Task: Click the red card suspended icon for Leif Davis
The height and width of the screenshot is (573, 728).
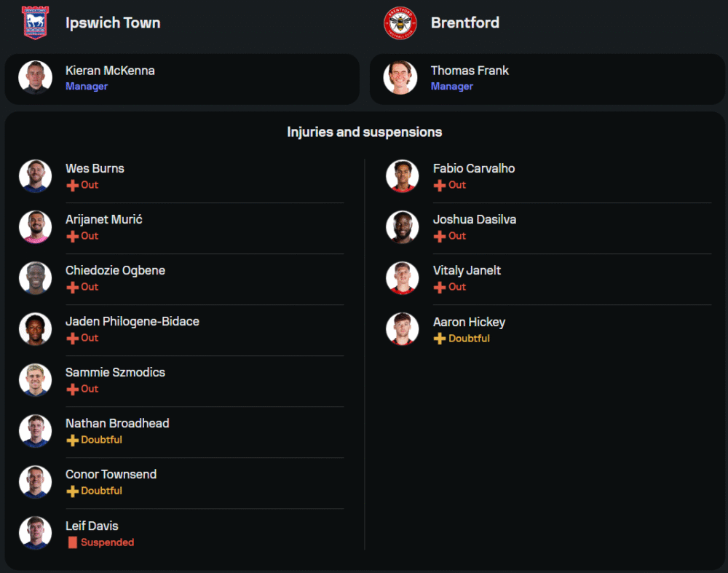Action: click(72, 542)
